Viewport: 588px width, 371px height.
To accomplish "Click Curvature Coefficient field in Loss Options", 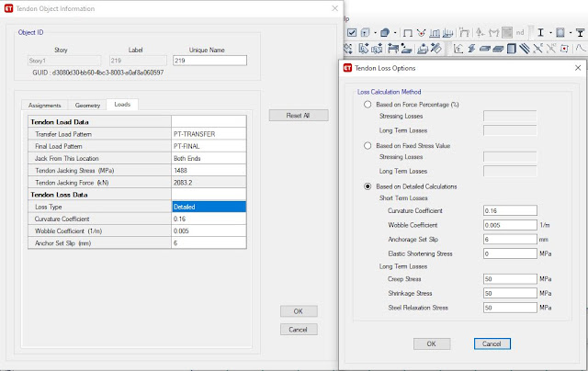I will [510, 210].
